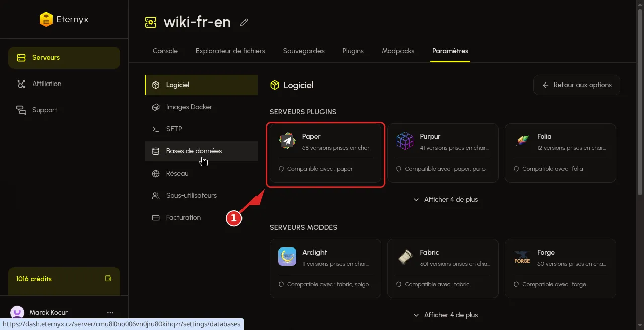Image resolution: width=644 pixels, height=330 pixels.
Task: Open Support using its chat icon
Action: [x=21, y=110]
